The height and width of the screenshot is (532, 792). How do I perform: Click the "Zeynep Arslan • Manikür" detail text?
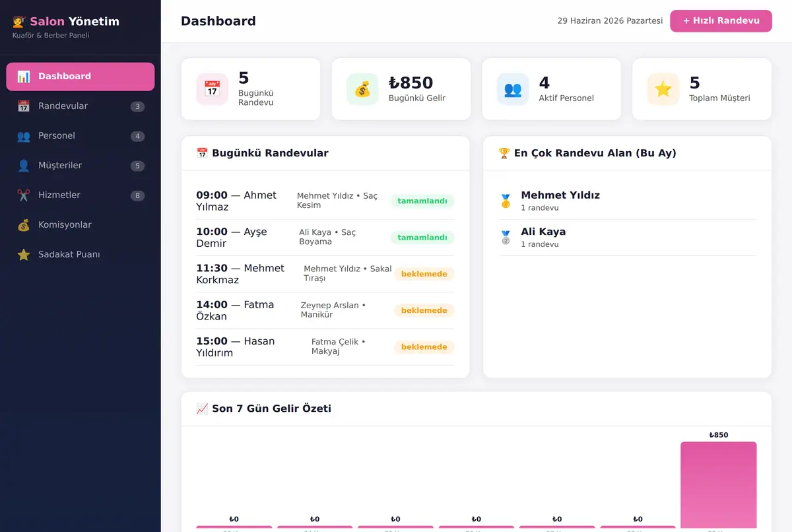333,310
